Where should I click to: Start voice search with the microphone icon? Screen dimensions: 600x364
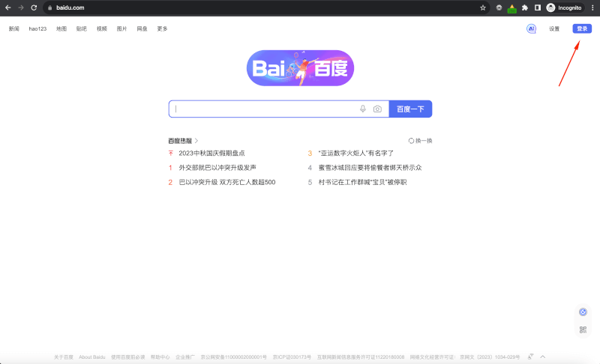click(x=363, y=109)
